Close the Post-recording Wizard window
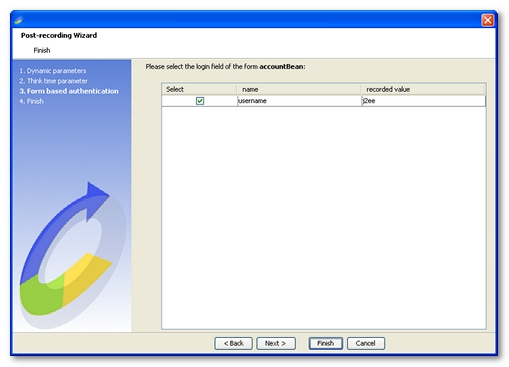 (x=487, y=20)
